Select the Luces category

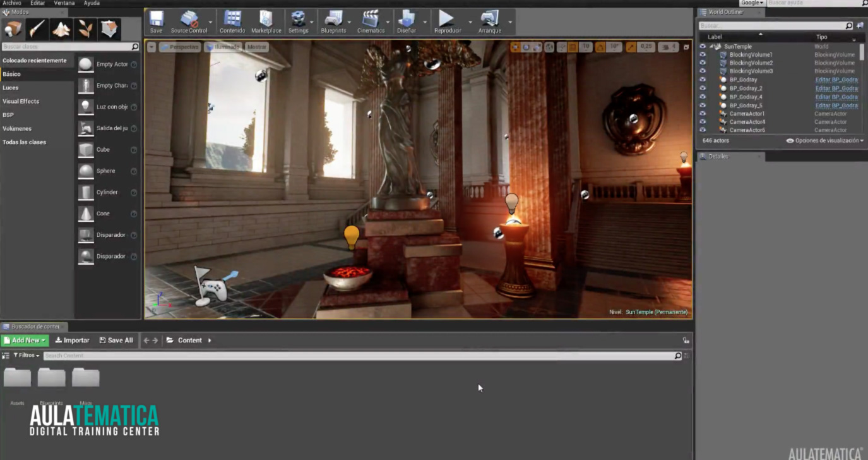pos(11,88)
